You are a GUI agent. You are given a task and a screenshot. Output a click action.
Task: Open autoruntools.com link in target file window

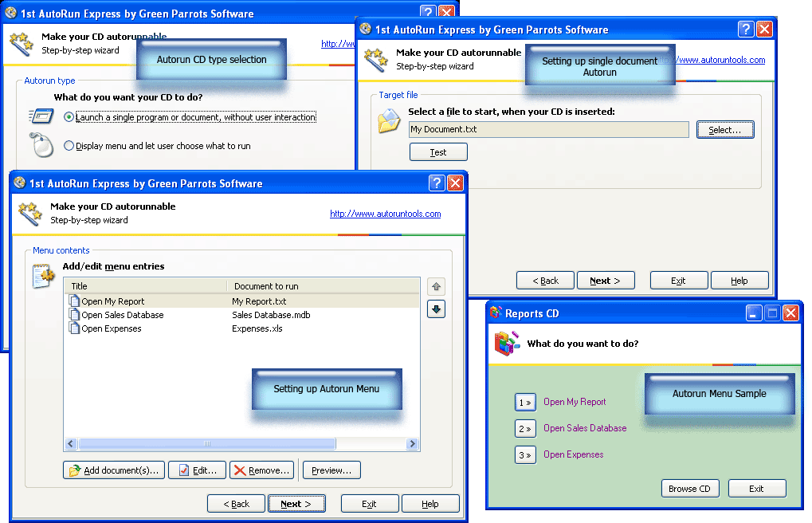(721, 60)
